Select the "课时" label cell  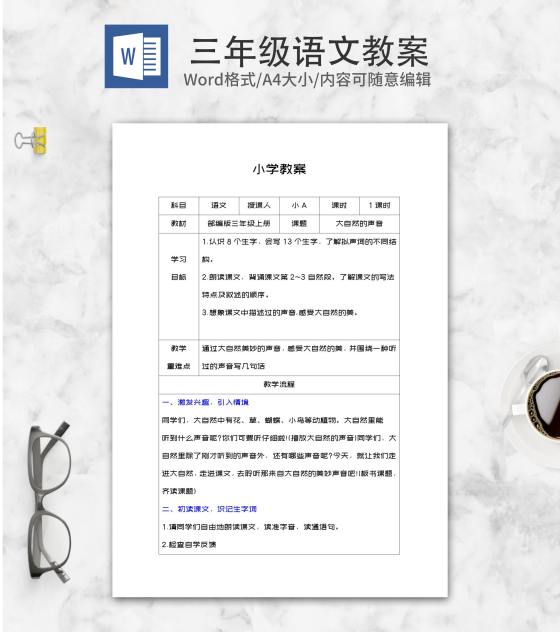pos(339,205)
